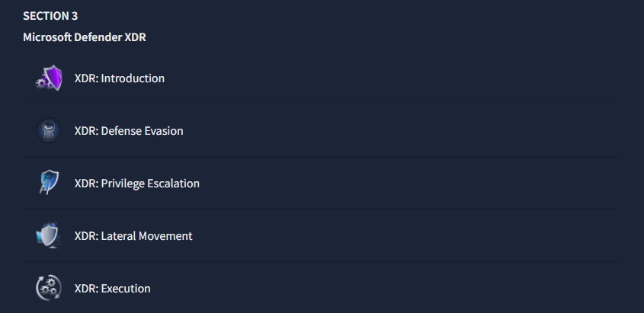Viewport: 644px width, 313px height.
Task: Click divider line beneath XDR: Introduction row
Action: (x=322, y=104)
